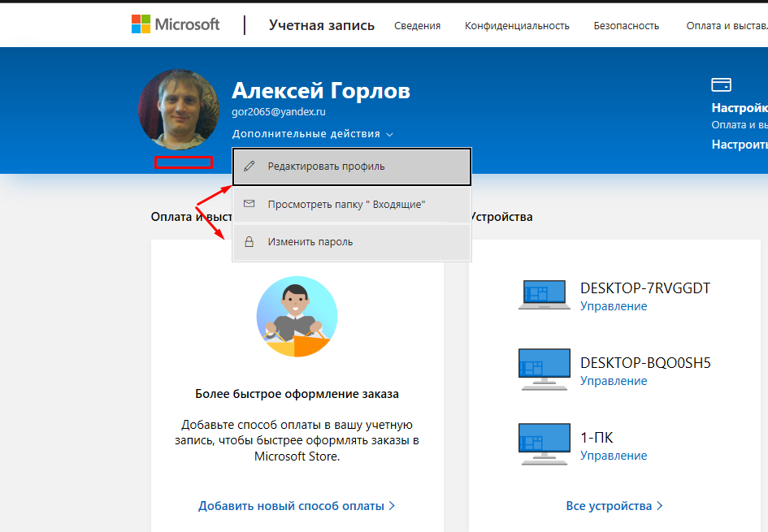Click the monitor icon for 1-ПК
Image resolution: width=768 pixels, height=532 pixels.
pos(545,444)
